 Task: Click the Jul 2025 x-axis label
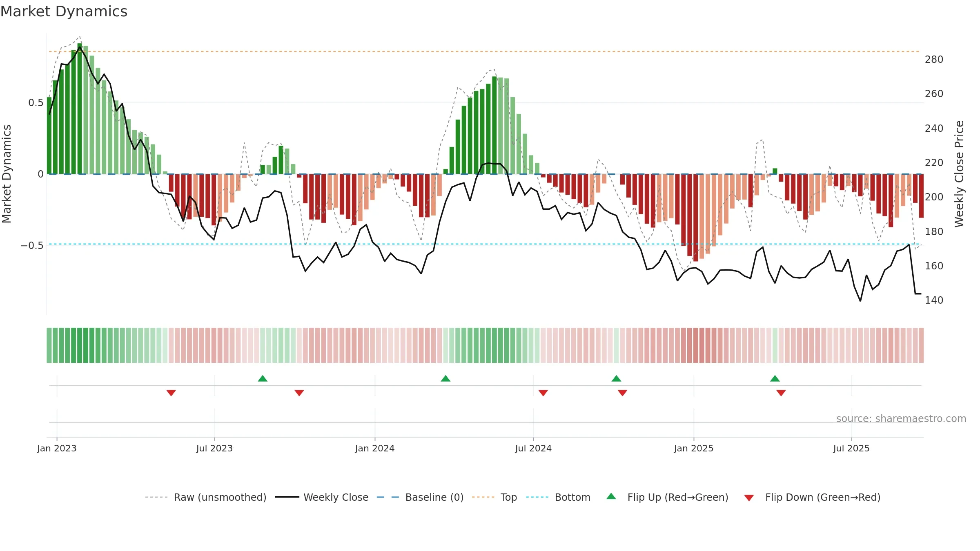pos(851,448)
